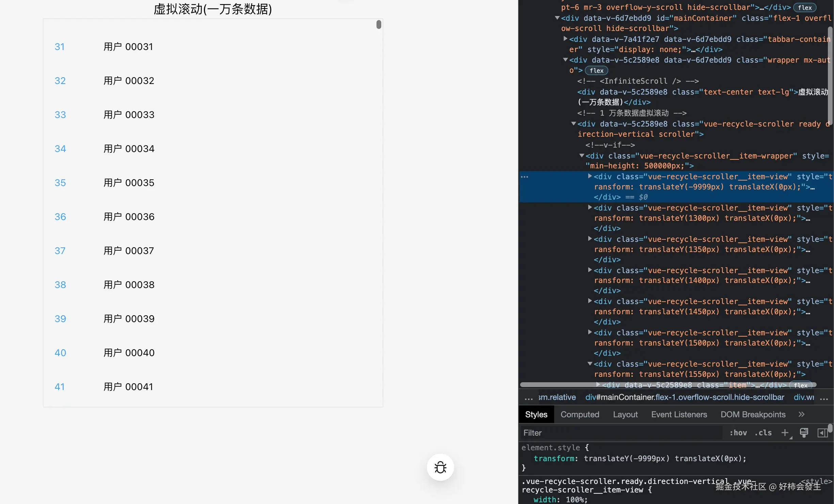Toggle the computed styles sidebar icon
The image size is (834, 504).
point(822,433)
